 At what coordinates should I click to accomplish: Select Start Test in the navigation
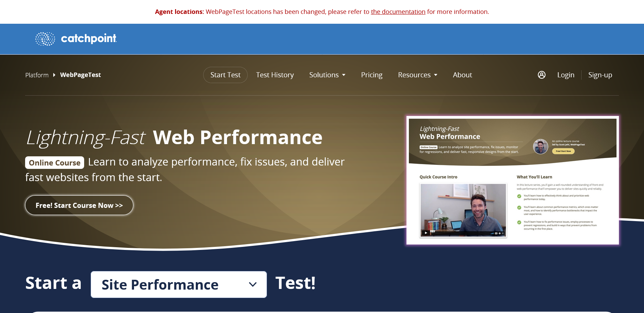pos(225,75)
